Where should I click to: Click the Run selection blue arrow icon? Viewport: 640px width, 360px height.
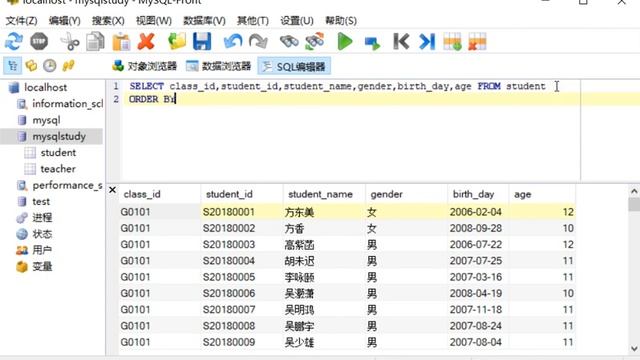click(x=372, y=42)
